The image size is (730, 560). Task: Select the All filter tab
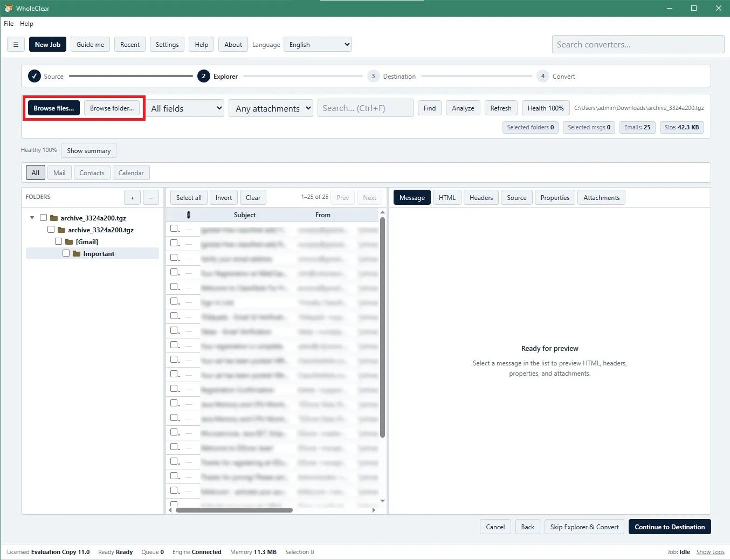click(x=36, y=173)
